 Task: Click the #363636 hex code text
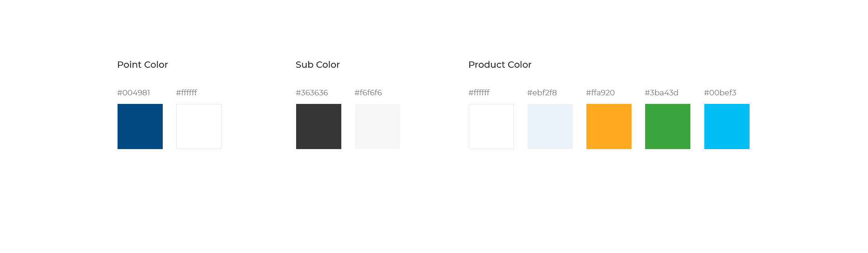312,93
